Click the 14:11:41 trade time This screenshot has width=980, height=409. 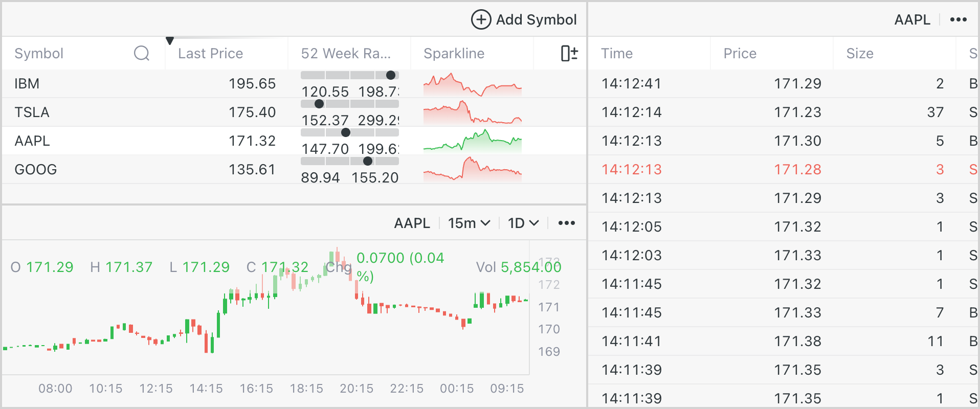631,341
